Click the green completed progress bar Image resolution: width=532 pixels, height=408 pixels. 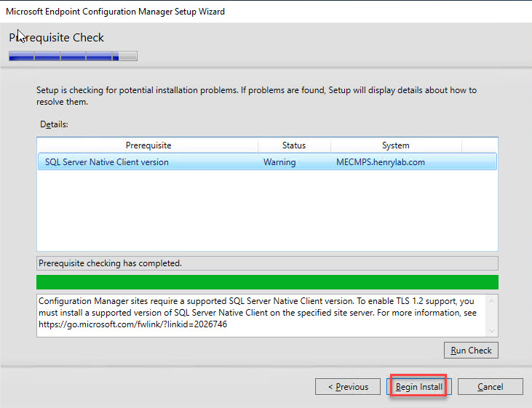pyautogui.click(x=267, y=282)
